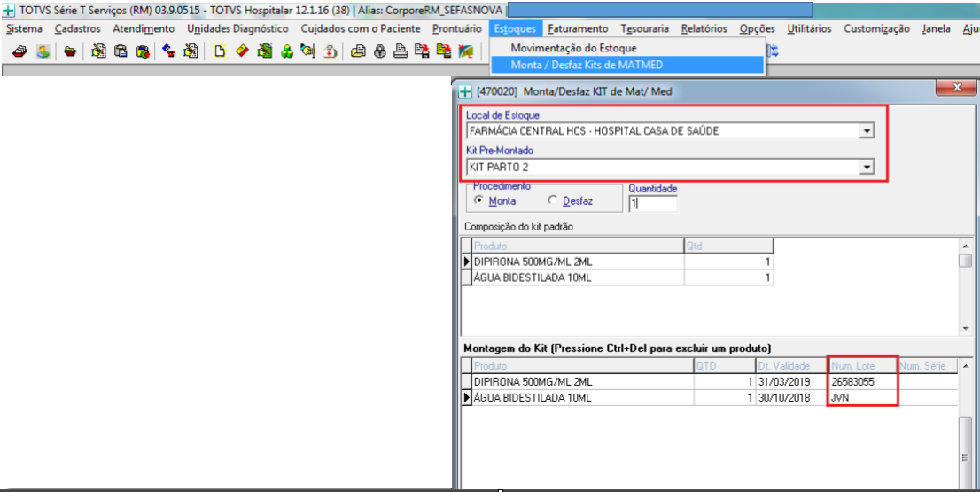This screenshot has width=980, height=492.
Task: Select the Monta radio button
Action: coord(478,200)
